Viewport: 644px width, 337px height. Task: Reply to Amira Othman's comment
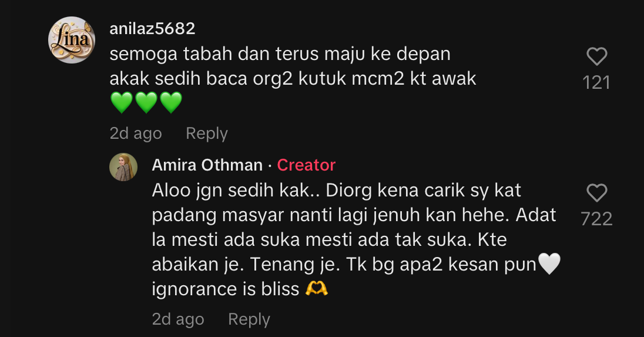pos(249,319)
